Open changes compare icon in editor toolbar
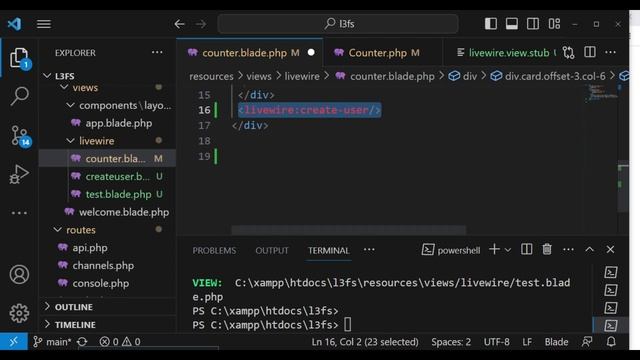This screenshot has width=640, height=360. 569,52
